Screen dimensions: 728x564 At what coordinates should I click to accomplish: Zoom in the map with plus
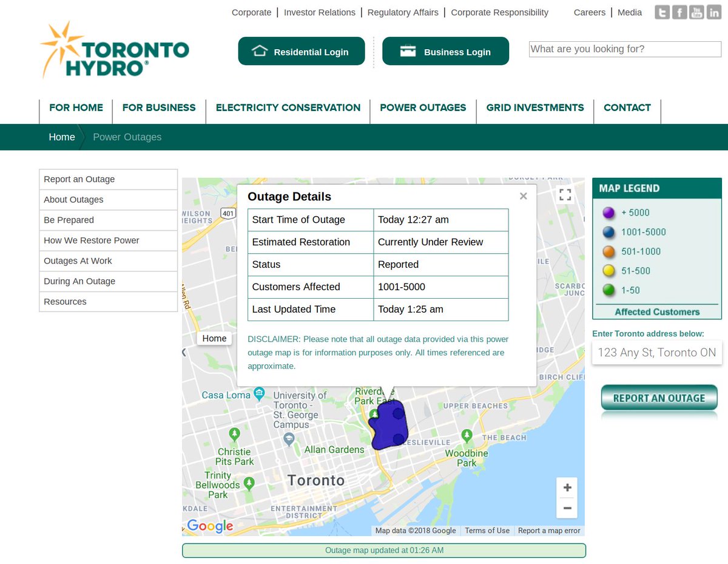(567, 488)
